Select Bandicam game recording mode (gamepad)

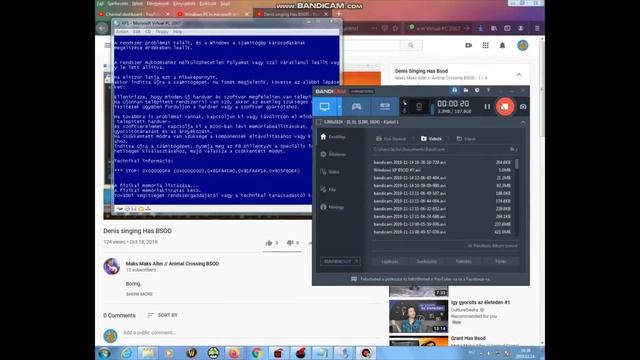pos(356,107)
